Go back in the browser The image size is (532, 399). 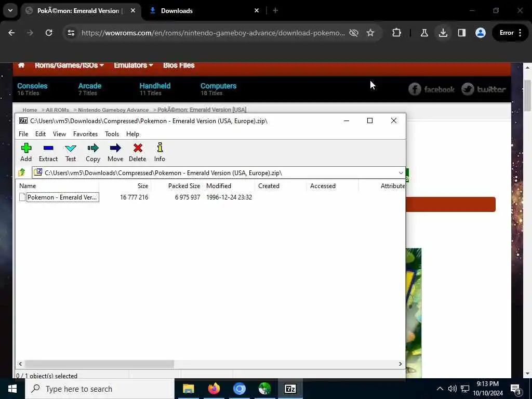(x=11, y=33)
